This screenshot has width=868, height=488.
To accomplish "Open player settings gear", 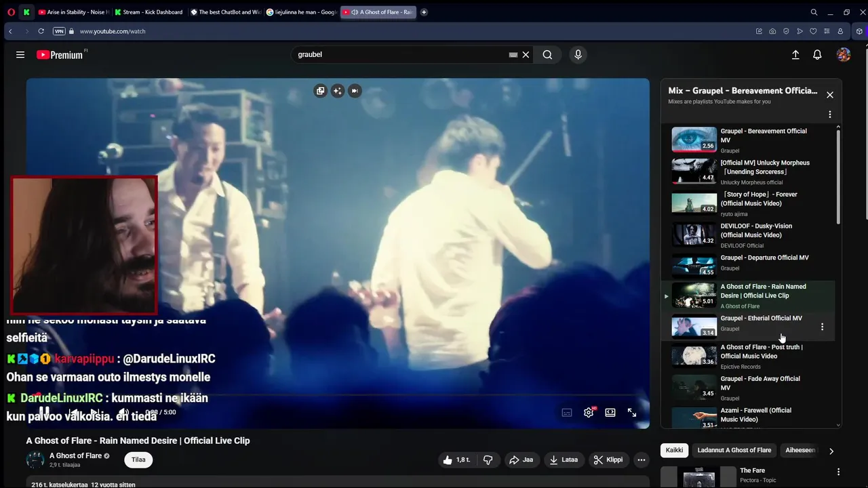I will [x=589, y=412].
